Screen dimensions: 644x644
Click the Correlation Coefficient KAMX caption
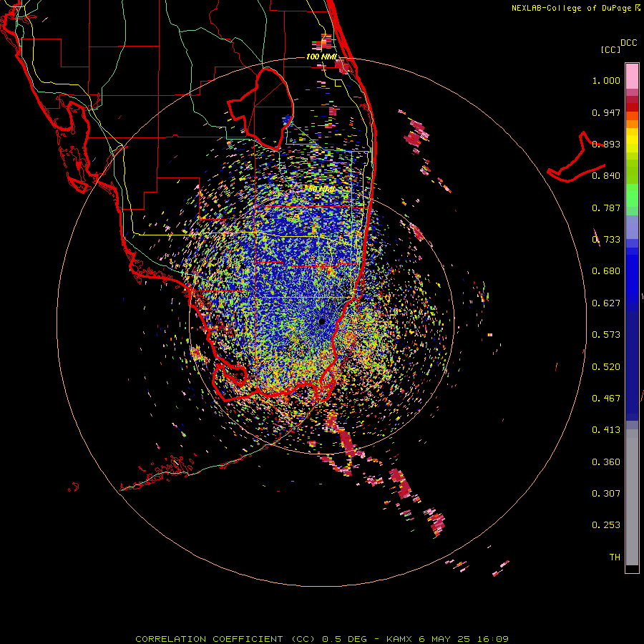(322, 639)
